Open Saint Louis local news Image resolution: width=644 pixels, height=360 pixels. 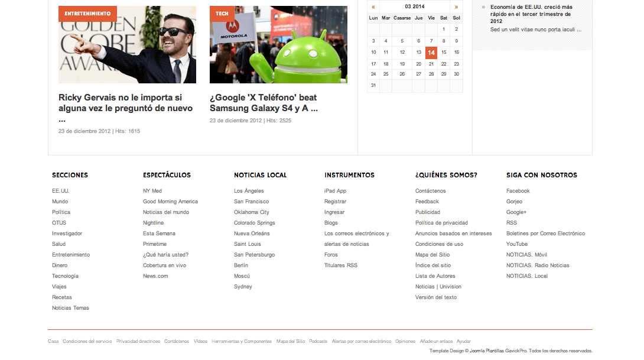click(x=247, y=244)
